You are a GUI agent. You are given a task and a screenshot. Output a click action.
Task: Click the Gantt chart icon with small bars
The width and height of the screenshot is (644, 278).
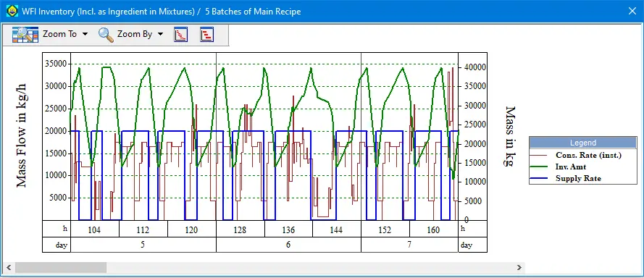tap(180, 35)
